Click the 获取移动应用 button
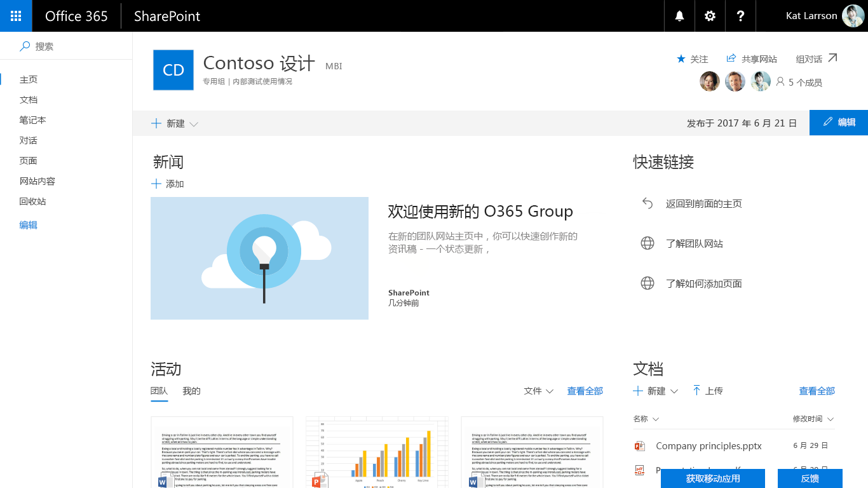The height and width of the screenshot is (488, 868). [x=713, y=478]
